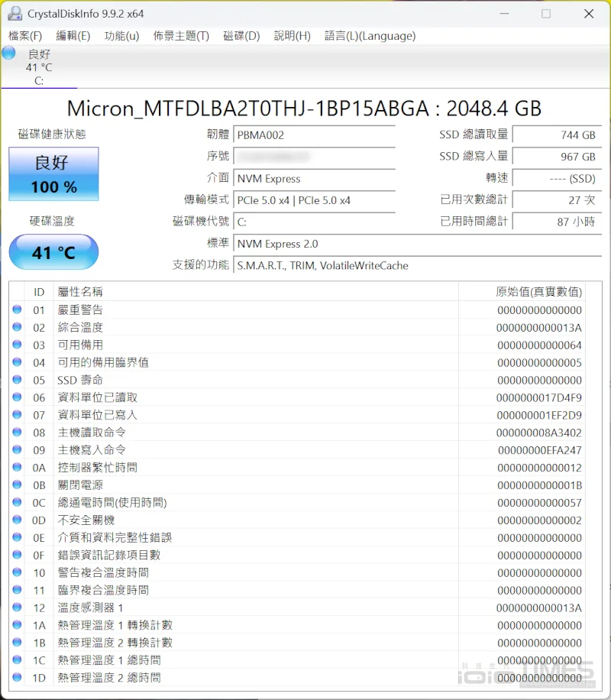Open the 說明(H) menu
The image size is (611, 700).
pos(292,36)
